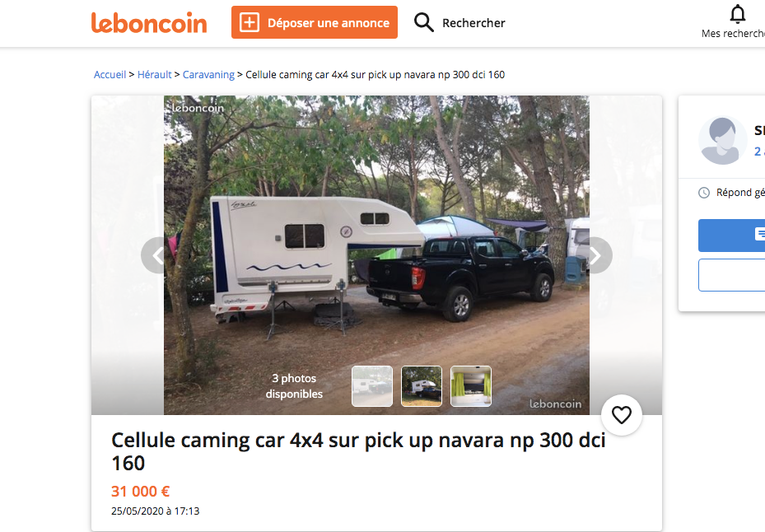
Task: Open search with the magnifying glass icon
Action: (x=423, y=22)
